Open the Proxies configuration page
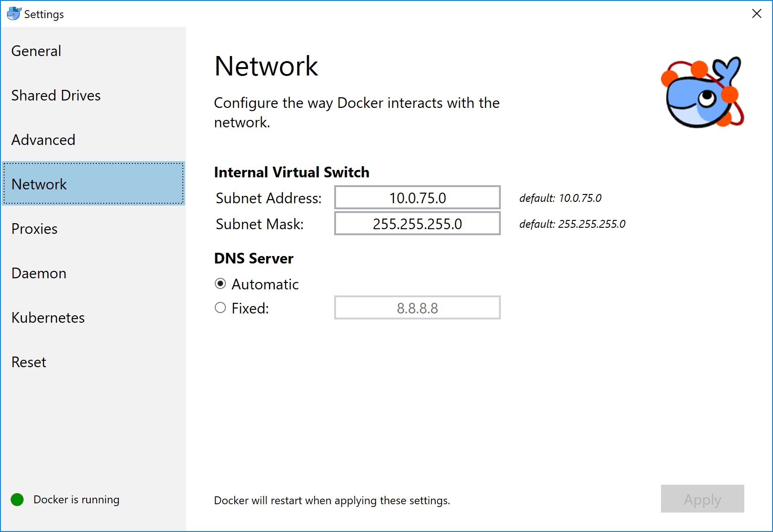 (34, 228)
